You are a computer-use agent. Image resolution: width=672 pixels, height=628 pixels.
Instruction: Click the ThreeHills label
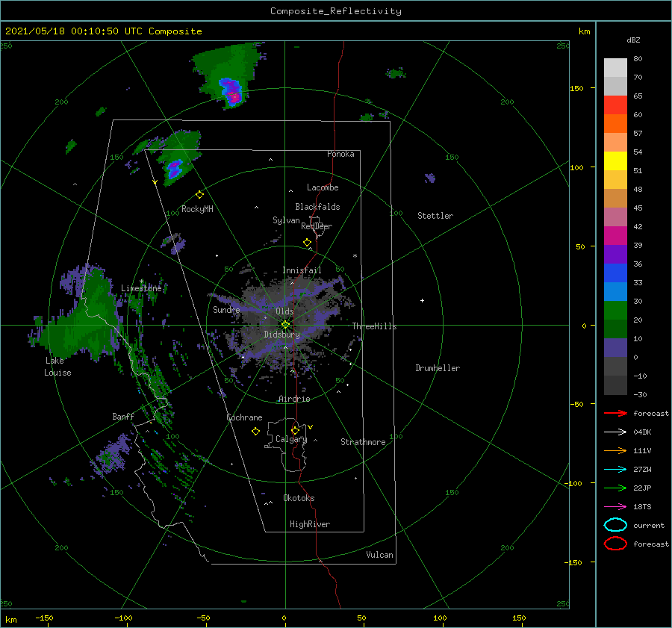(x=374, y=326)
